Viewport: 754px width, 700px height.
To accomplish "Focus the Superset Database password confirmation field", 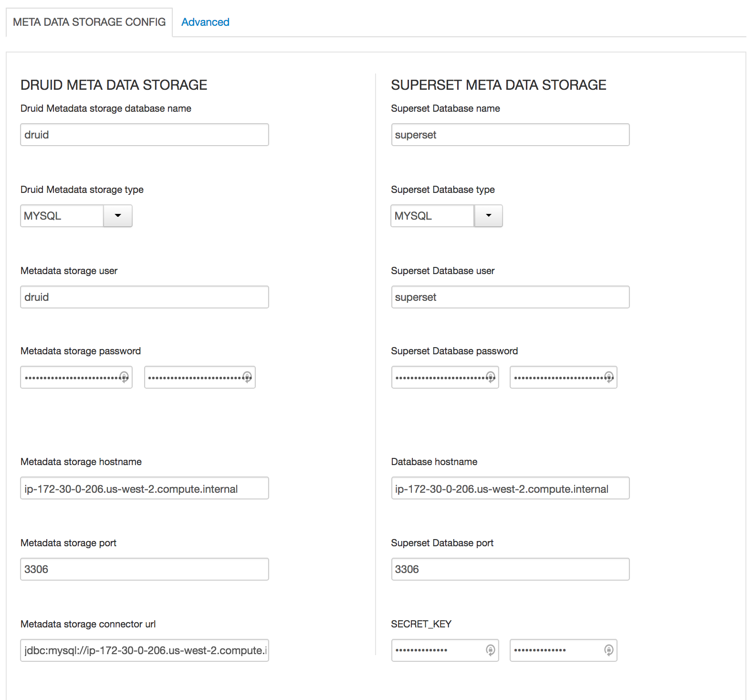I will [x=564, y=377].
